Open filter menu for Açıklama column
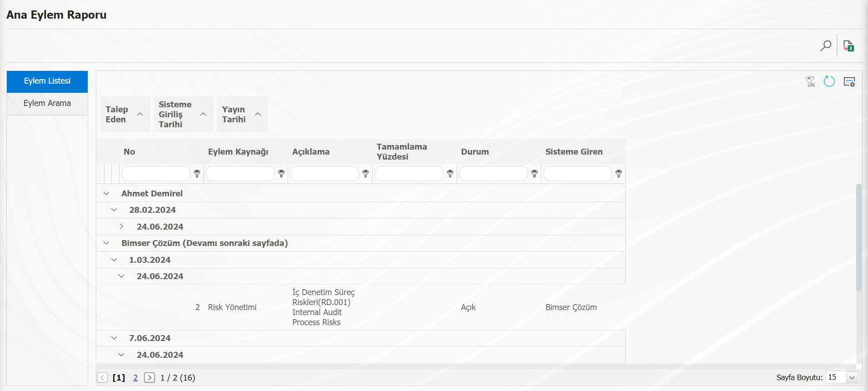This screenshot has width=868, height=391. click(366, 174)
